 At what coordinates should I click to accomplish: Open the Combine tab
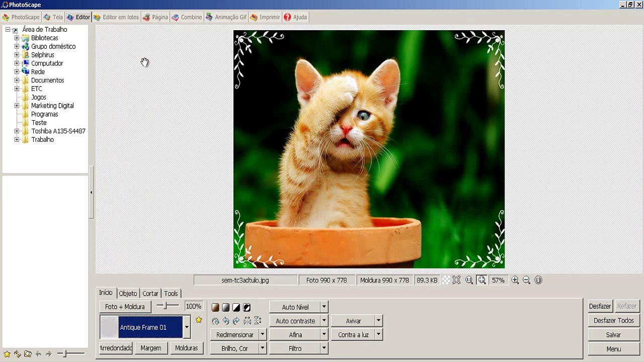[187, 17]
